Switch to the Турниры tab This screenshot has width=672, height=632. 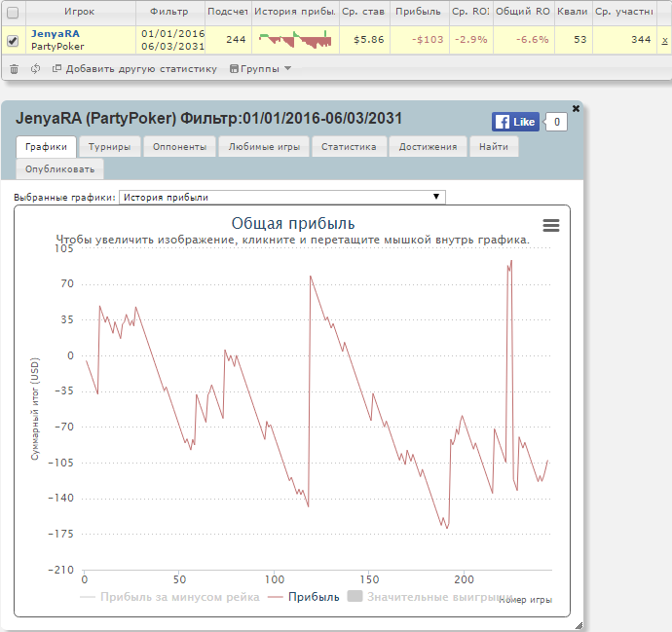110,147
